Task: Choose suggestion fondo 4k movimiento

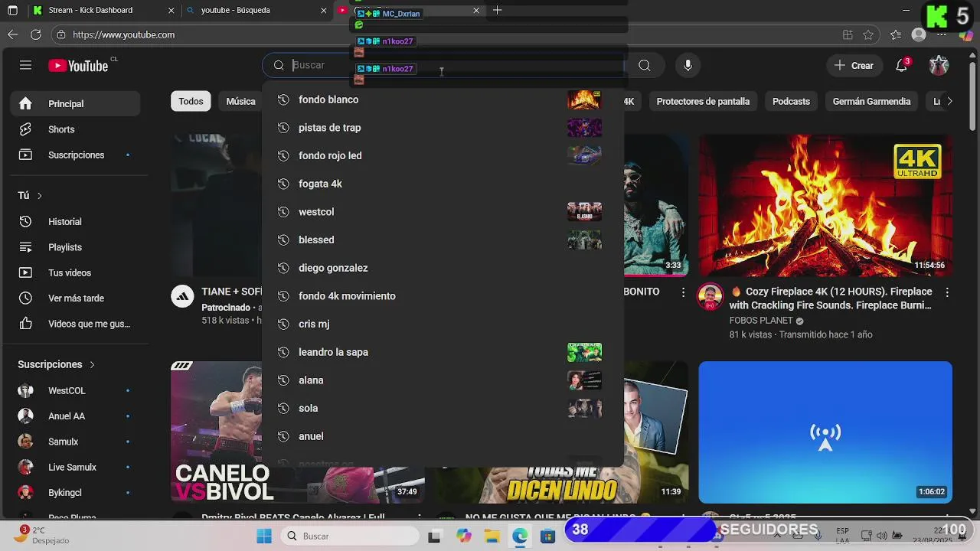Action: coord(443,296)
